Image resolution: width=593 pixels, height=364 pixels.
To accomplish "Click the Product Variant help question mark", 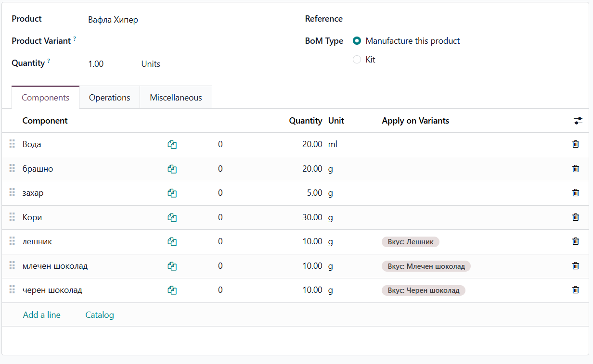I will click(75, 39).
